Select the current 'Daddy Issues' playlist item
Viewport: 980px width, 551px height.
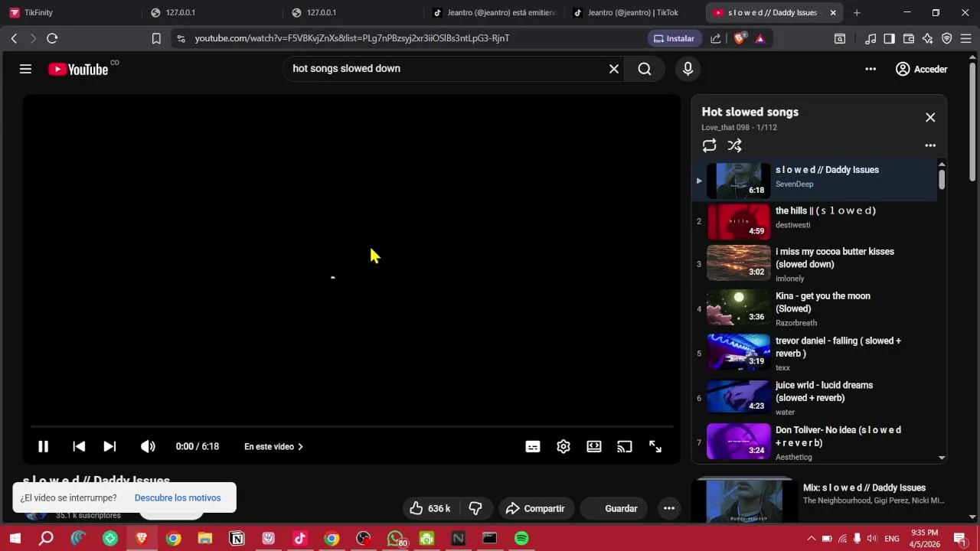click(814, 180)
